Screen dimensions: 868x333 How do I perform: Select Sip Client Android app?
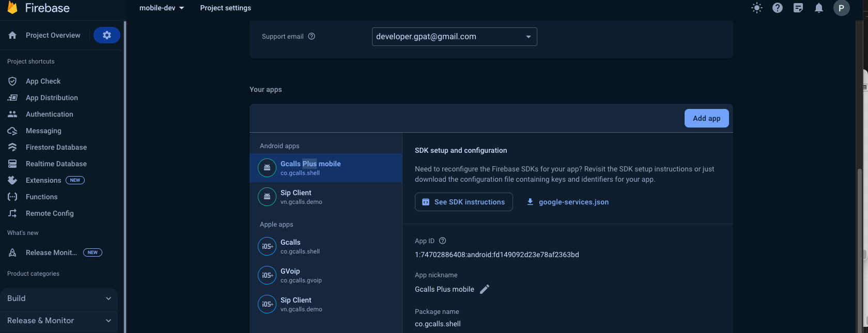click(x=301, y=197)
